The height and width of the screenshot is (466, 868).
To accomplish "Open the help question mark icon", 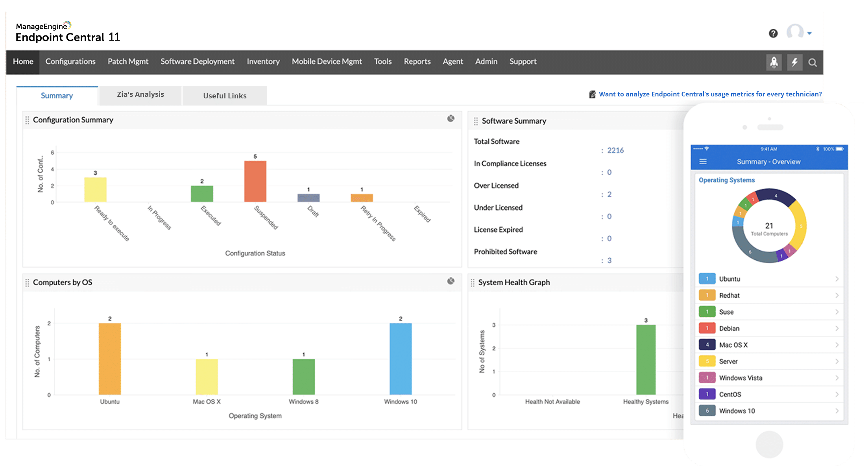I will click(773, 33).
